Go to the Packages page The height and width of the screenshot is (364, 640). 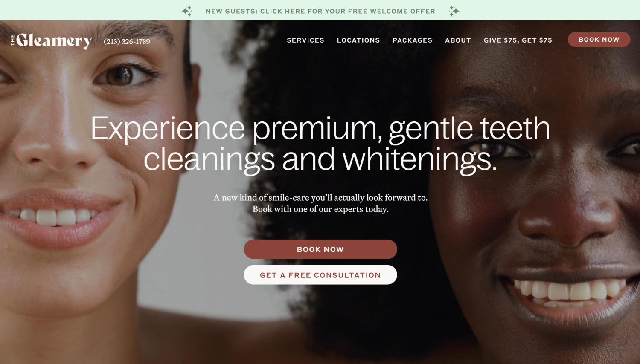point(413,40)
